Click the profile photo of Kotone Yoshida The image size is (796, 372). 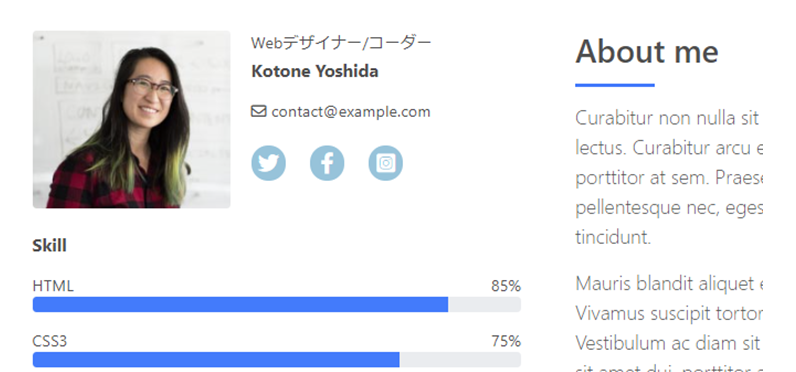131,119
